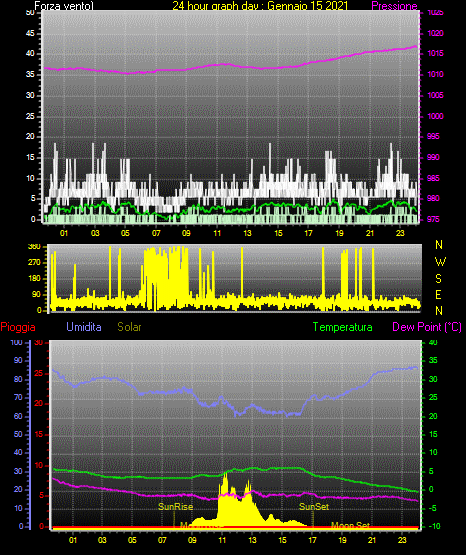Click hour label 19 under the wind chart
The image size is (466, 555).
coord(339,233)
